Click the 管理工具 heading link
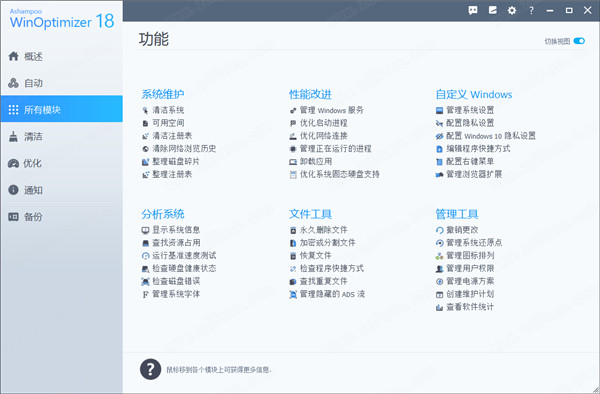Image resolution: width=600 pixels, height=394 pixels. click(x=457, y=214)
